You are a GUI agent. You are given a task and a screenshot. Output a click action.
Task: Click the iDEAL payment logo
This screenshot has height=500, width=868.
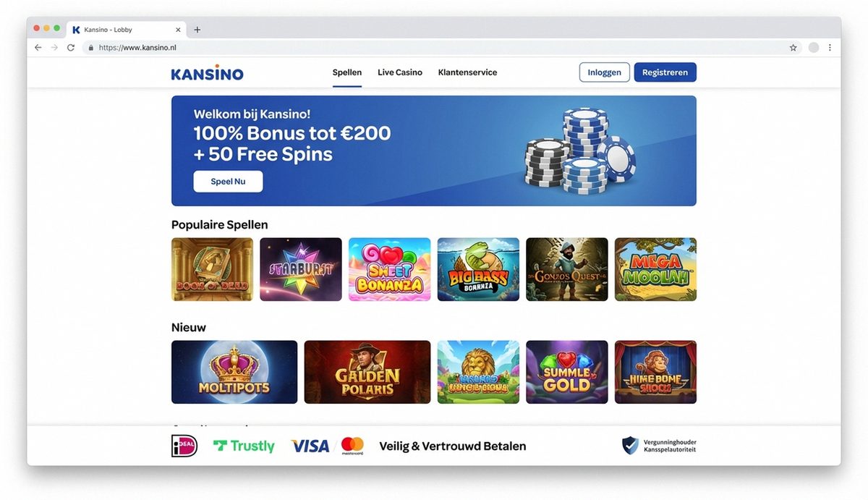point(184,446)
